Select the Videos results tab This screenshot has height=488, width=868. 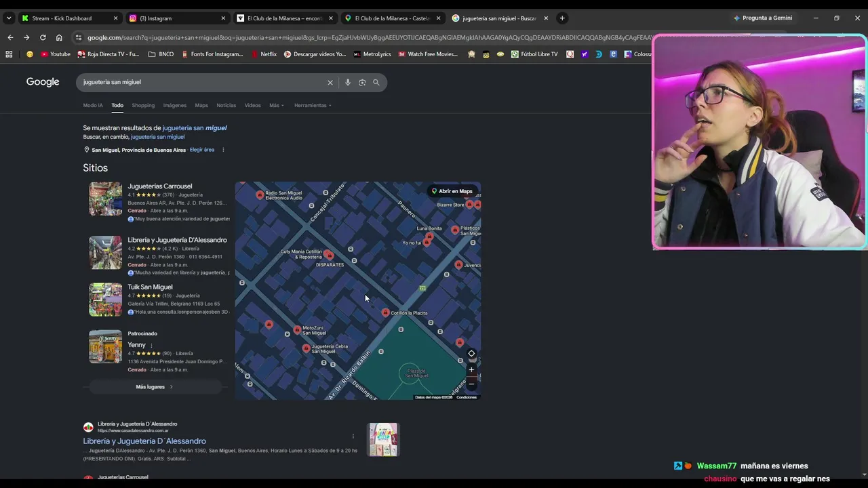point(252,105)
